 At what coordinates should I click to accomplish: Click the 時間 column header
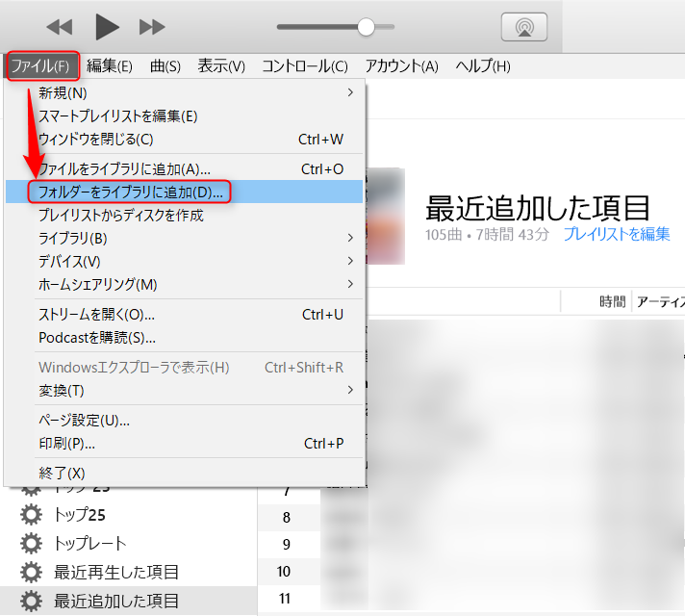(612, 301)
